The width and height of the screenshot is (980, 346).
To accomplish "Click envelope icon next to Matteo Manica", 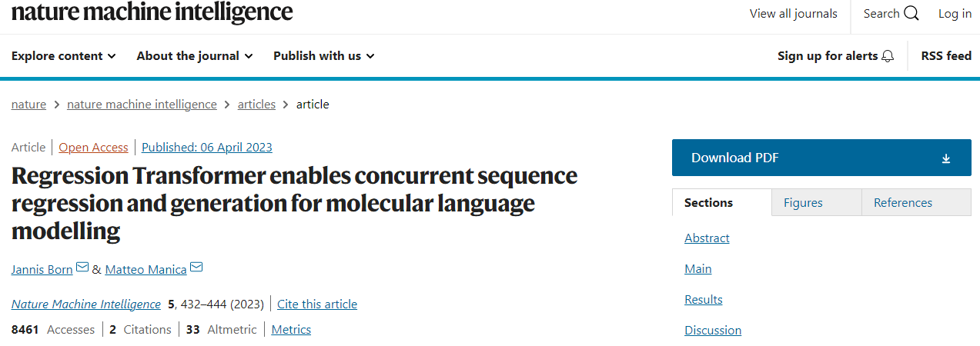I will tap(196, 268).
